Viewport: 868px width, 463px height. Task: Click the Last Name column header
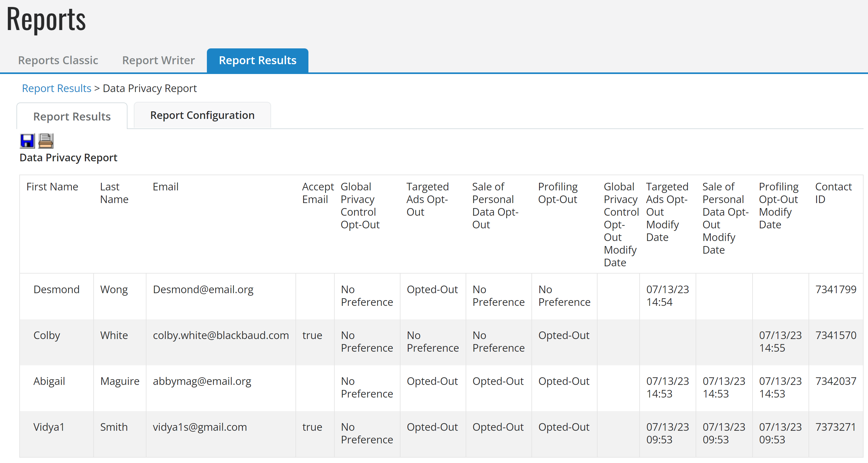[x=114, y=193]
